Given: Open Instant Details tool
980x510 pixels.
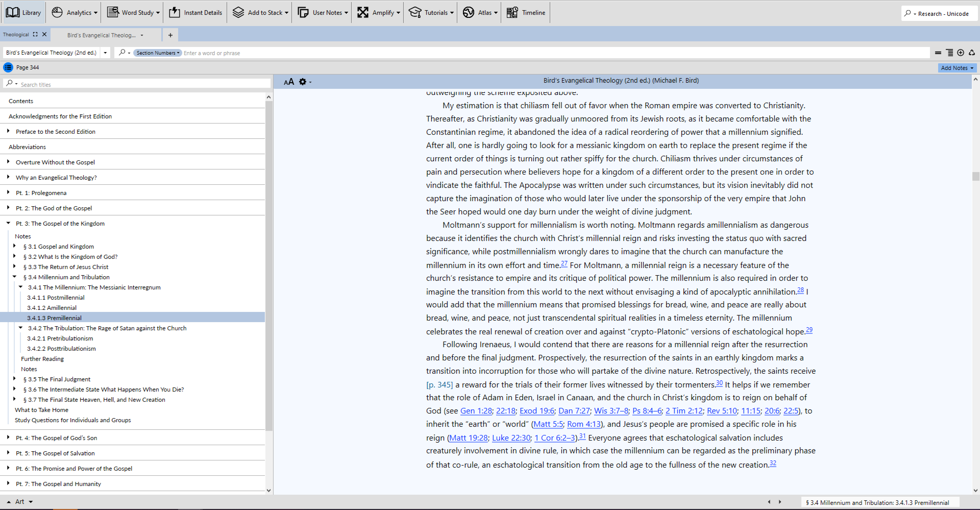Looking at the screenshot, I should [195, 13].
